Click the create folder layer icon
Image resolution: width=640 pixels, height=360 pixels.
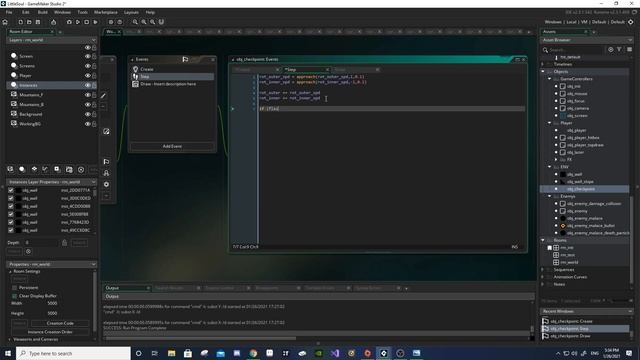[x=69, y=169]
